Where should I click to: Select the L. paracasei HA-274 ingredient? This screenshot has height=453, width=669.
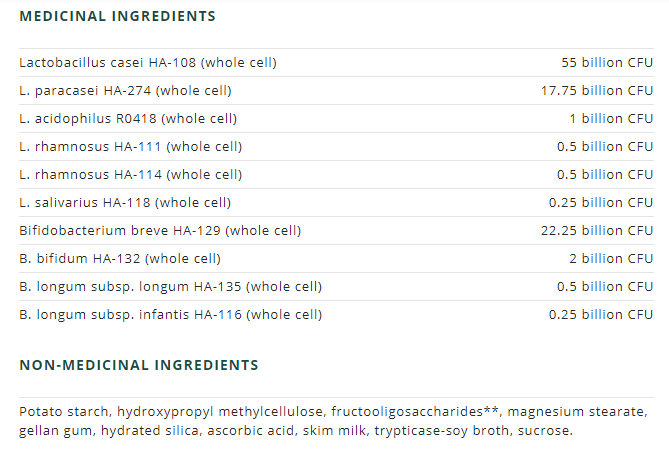pos(125,91)
